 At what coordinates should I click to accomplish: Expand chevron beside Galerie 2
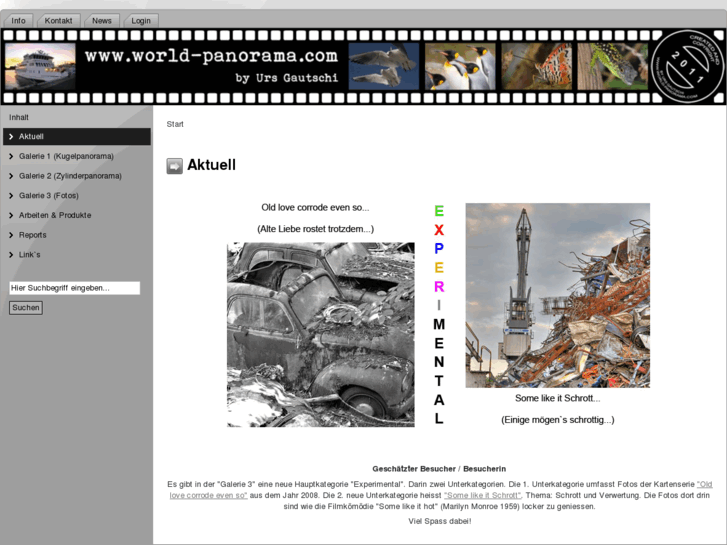tap(11, 176)
